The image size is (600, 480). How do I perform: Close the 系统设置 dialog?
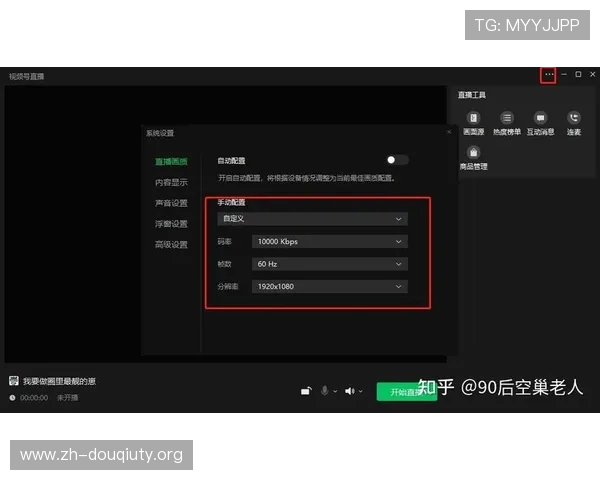(449, 132)
